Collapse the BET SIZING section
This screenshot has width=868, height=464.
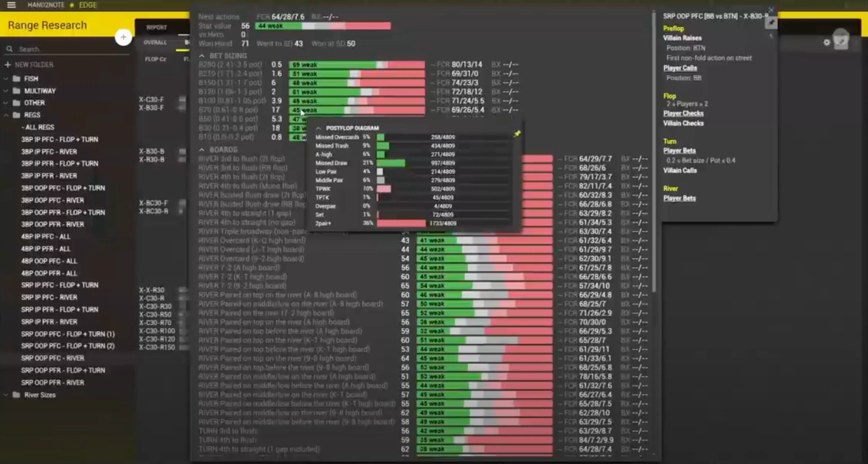click(201, 56)
